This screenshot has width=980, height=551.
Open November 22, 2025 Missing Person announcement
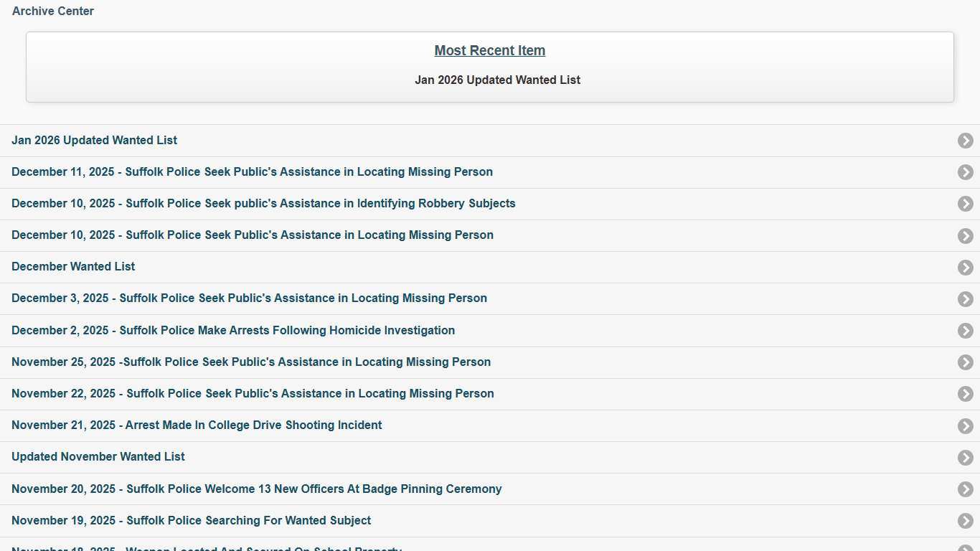tap(253, 393)
